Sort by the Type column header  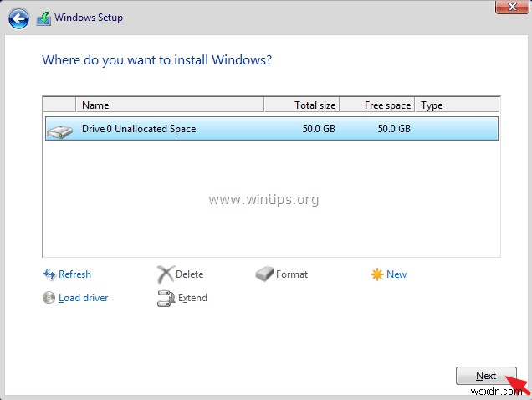pyautogui.click(x=457, y=105)
